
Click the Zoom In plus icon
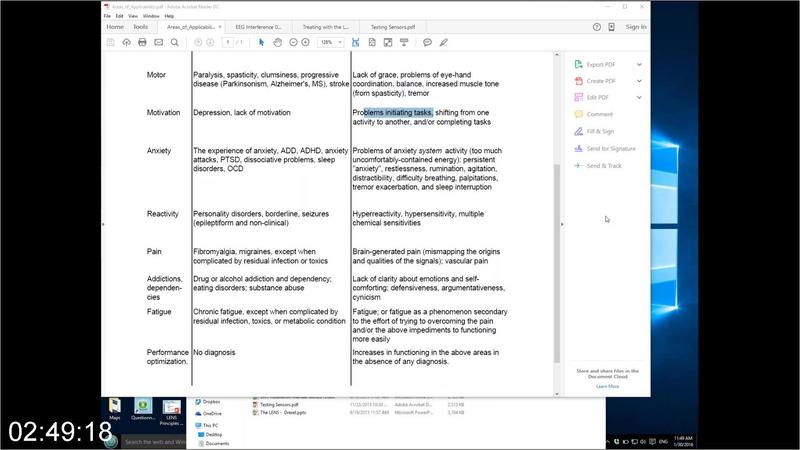[305, 42]
